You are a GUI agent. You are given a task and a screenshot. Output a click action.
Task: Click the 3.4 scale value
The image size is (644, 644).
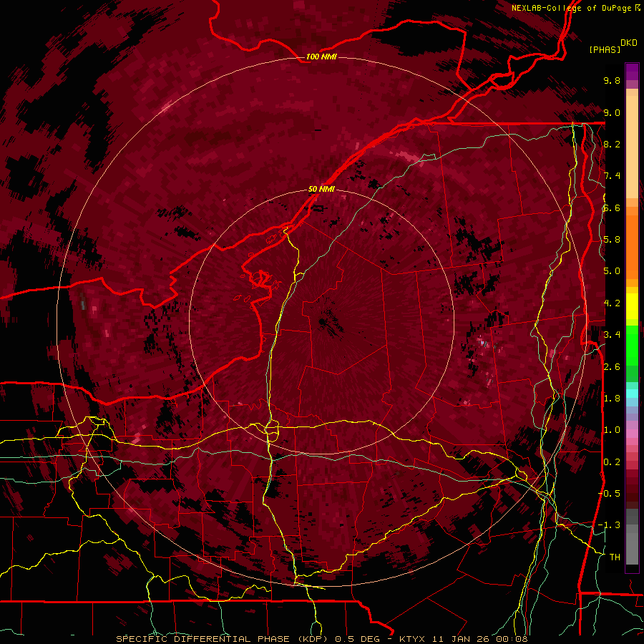pyautogui.click(x=612, y=335)
